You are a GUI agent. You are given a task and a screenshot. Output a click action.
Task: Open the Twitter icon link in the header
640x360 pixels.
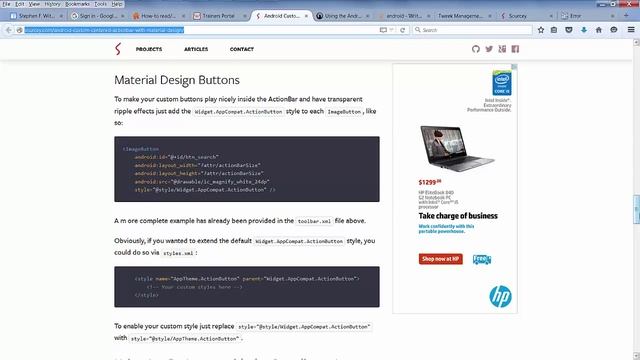pyautogui.click(x=489, y=49)
